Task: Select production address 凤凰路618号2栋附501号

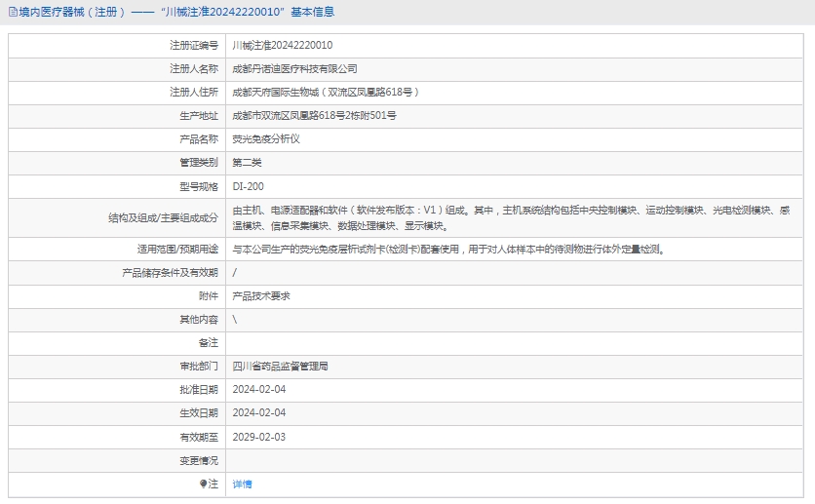Action: point(314,116)
